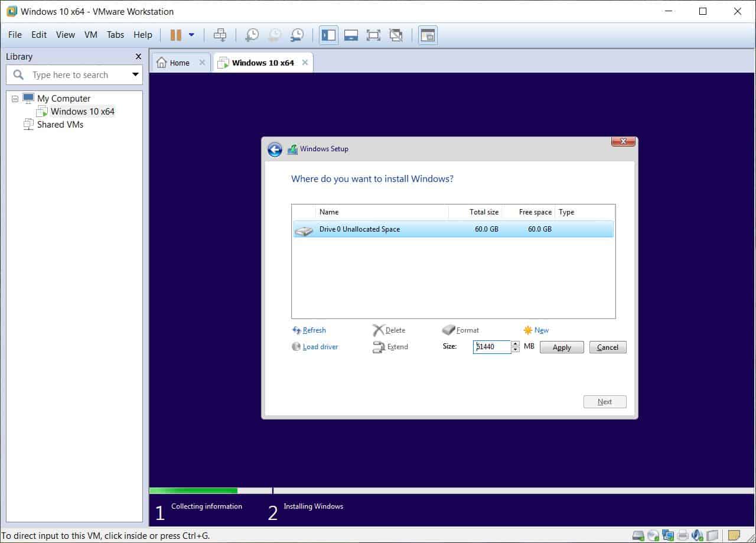Close the Library panel
This screenshot has width=756, height=543.
pos(138,57)
